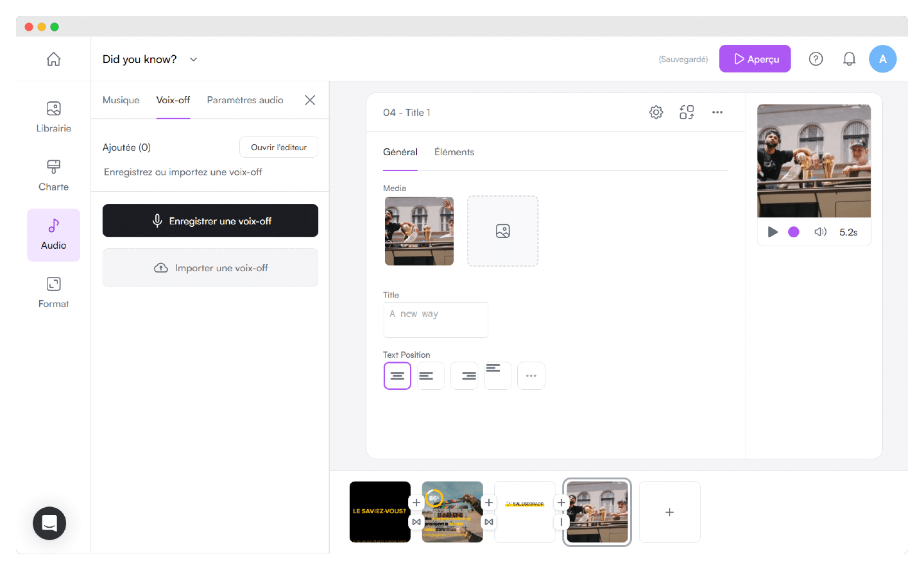Switch to the Musique tab
Screen dimensions: 924x570
pyautogui.click(x=121, y=100)
